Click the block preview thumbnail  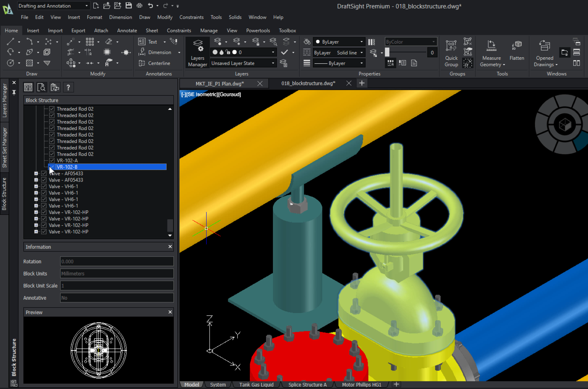point(98,350)
